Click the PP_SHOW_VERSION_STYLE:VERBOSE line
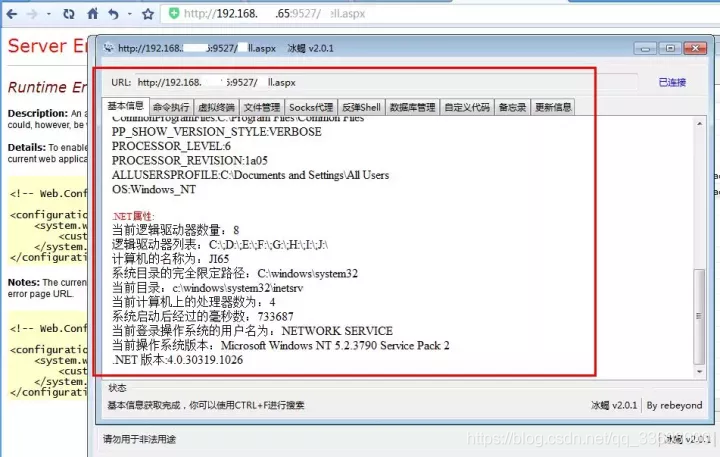 click(217, 132)
